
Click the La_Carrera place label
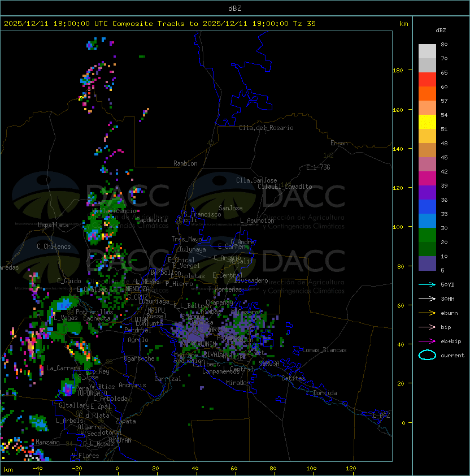pos(63,368)
